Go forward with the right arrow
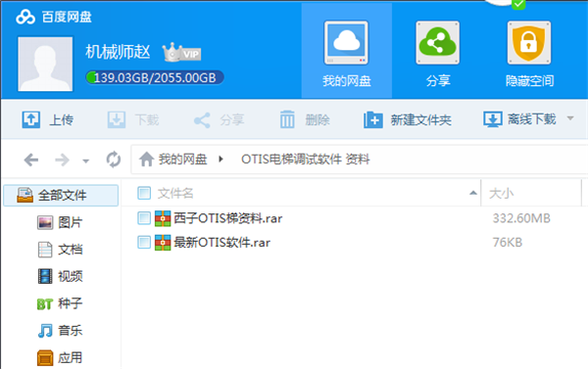This screenshot has width=588, height=369. (63, 161)
